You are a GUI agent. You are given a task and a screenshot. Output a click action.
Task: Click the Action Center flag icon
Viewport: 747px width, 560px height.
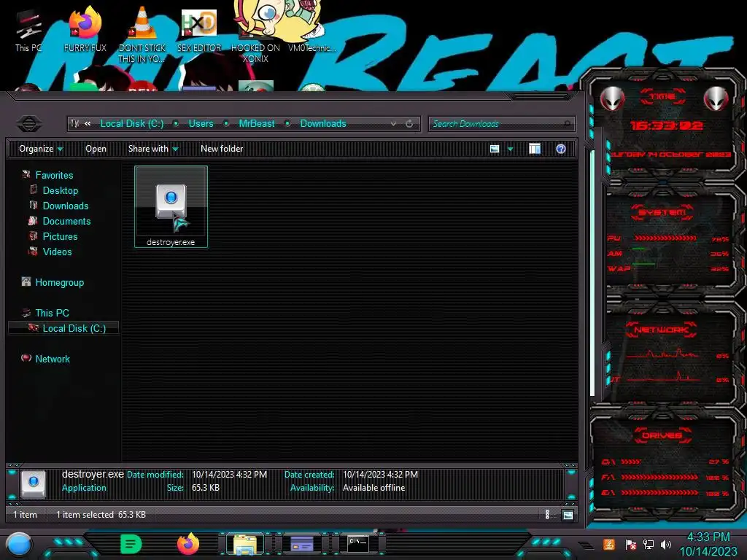click(x=631, y=544)
